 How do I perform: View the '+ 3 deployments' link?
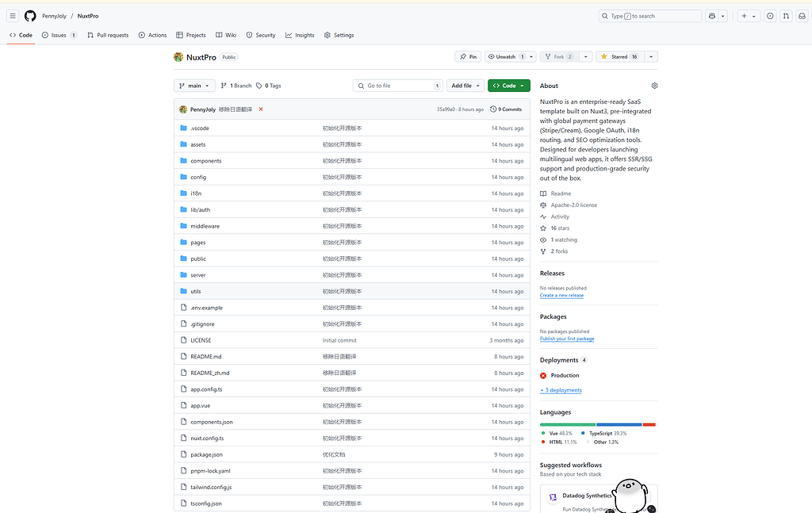[x=561, y=390]
